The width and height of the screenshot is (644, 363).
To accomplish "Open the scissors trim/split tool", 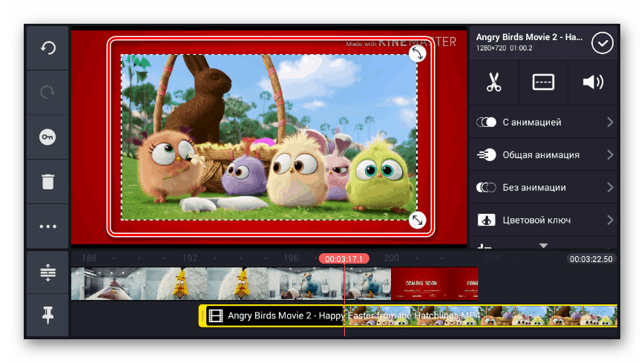I will (x=493, y=82).
